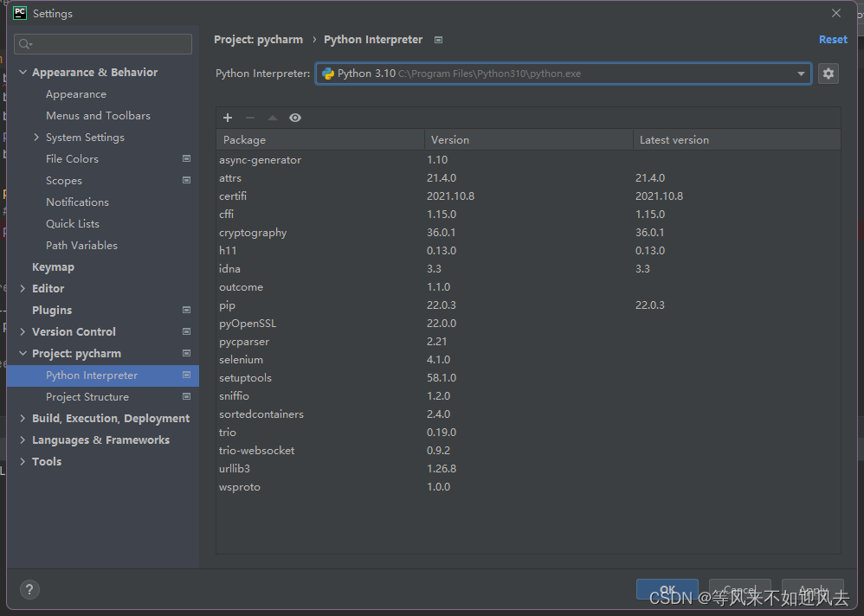Image resolution: width=864 pixels, height=616 pixels.
Task: Select the h11 package row
Action: click(x=528, y=251)
